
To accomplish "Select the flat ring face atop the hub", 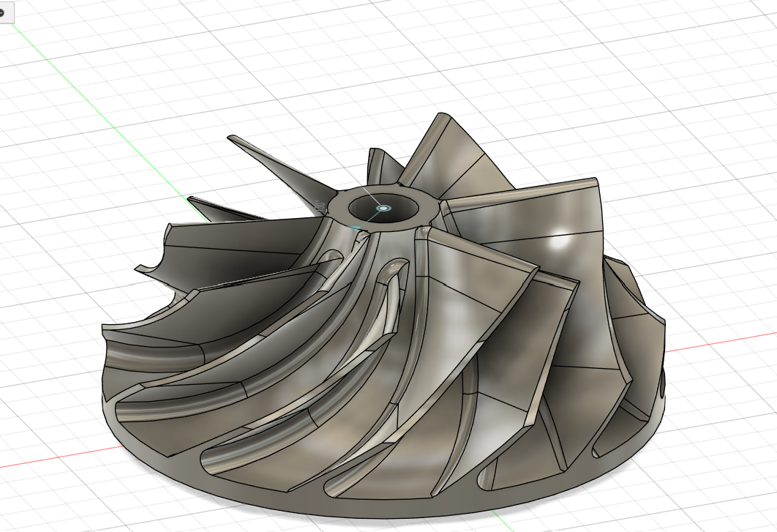I will click(x=430, y=210).
